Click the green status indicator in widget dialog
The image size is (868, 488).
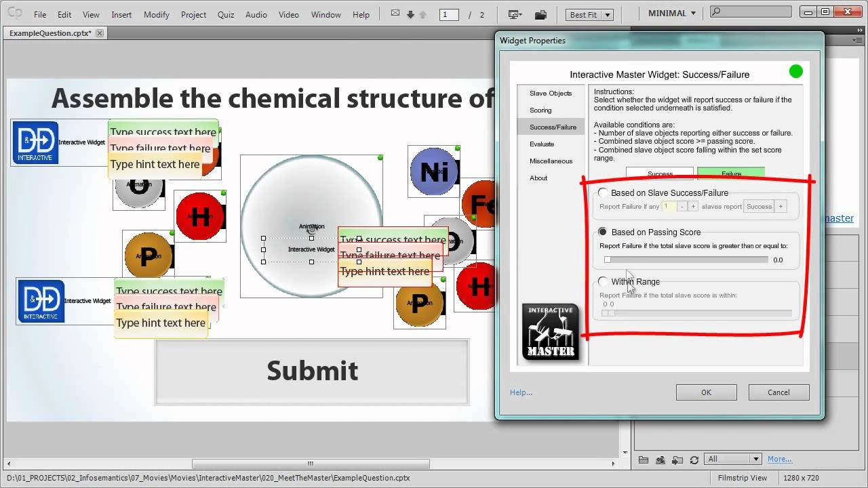pyautogui.click(x=796, y=71)
